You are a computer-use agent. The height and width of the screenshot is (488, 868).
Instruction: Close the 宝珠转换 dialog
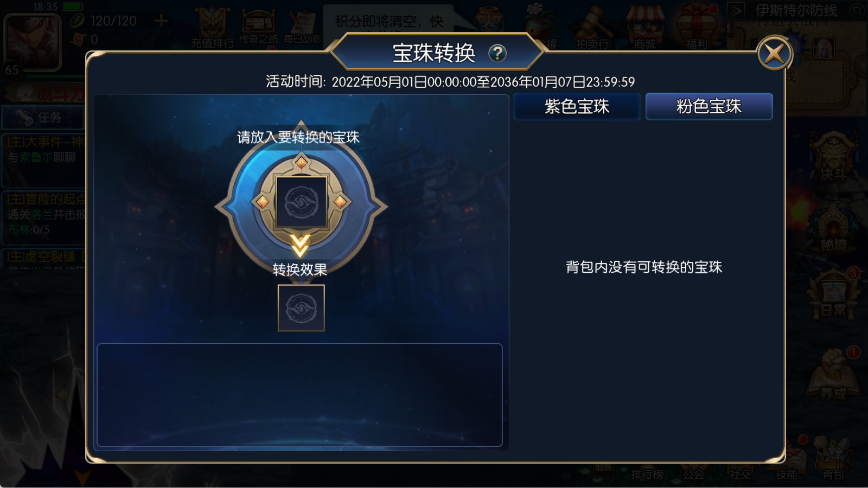click(x=774, y=54)
